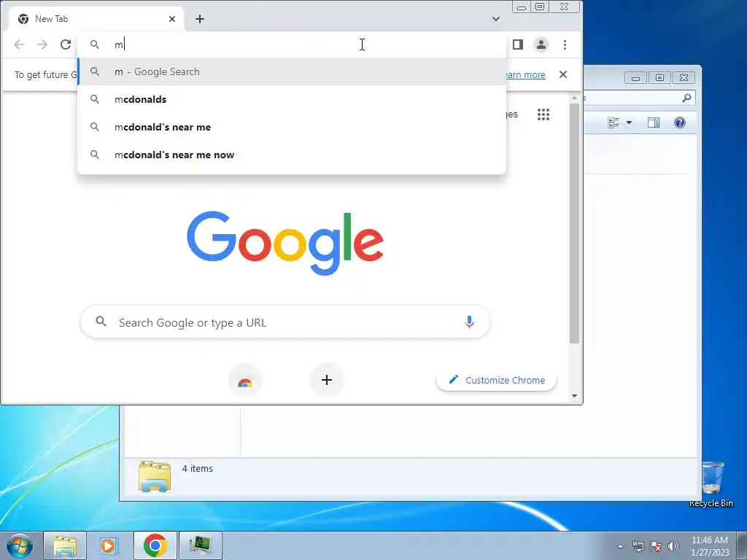Viewport: 747px width, 560px height.
Task: Open the volume speaker tray icon
Action: click(673, 546)
